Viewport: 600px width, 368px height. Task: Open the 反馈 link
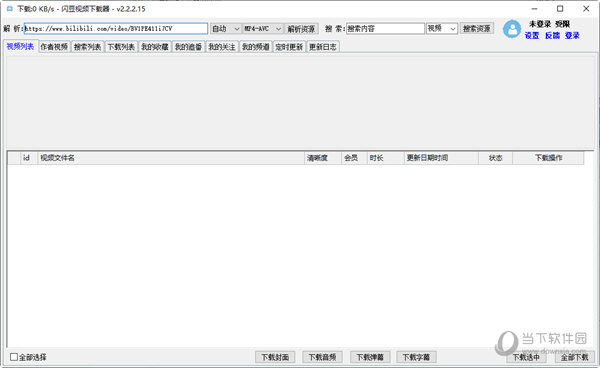(x=553, y=36)
